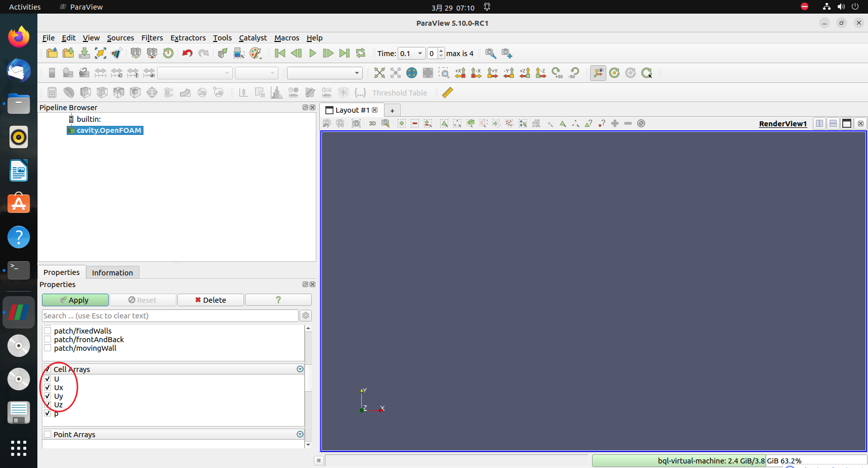Click the Reset Camera icon

(x=379, y=73)
